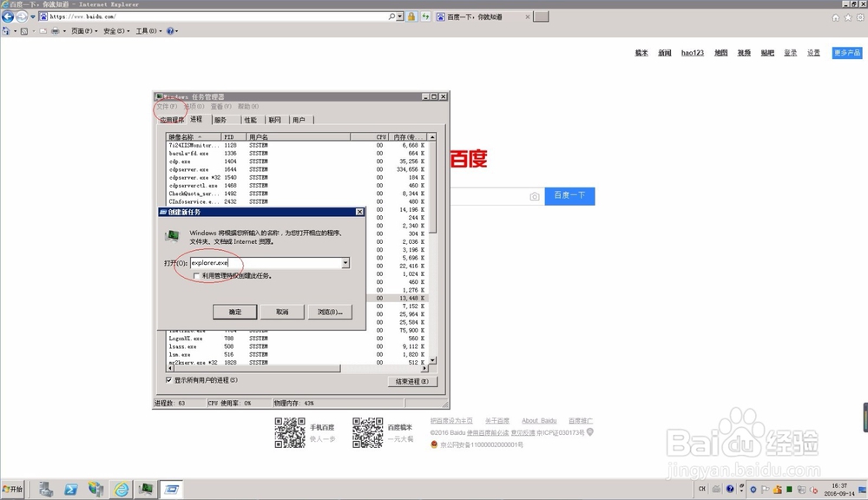The width and height of the screenshot is (868, 500).
Task: Click the CH language indicator in tray
Action: [702, 489]
